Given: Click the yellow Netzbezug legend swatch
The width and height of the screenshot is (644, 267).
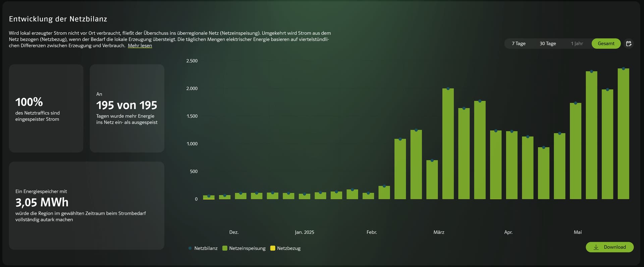Looking at the screenshot, I should (273, 248).
